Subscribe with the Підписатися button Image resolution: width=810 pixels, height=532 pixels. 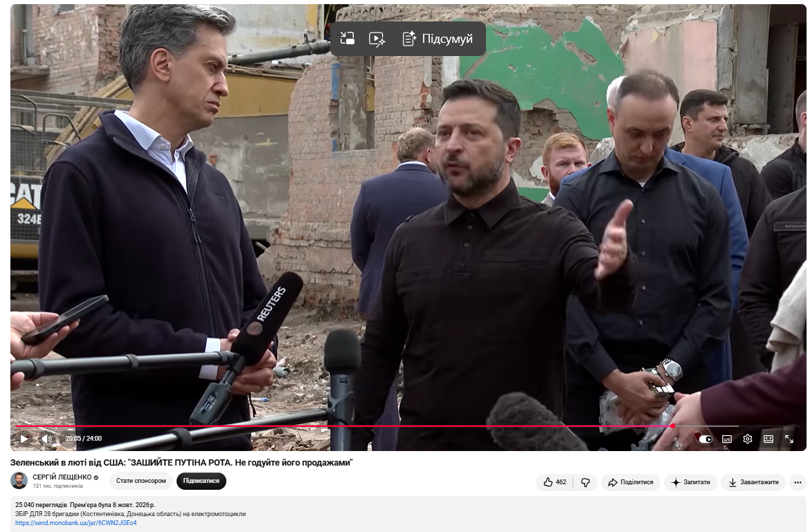point(201,481)
